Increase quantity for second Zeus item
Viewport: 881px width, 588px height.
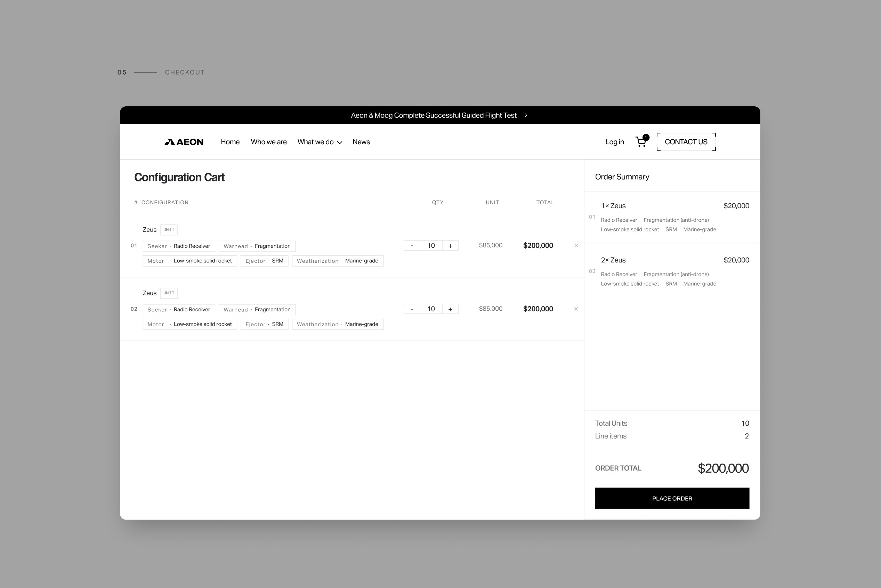[x=450, y=309]
